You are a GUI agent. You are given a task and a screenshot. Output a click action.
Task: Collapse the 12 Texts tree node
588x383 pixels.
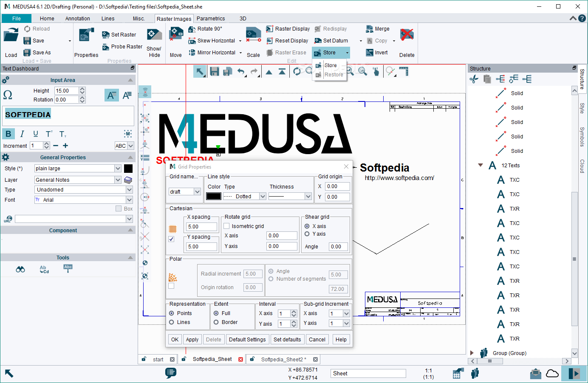tap(481, 165)
